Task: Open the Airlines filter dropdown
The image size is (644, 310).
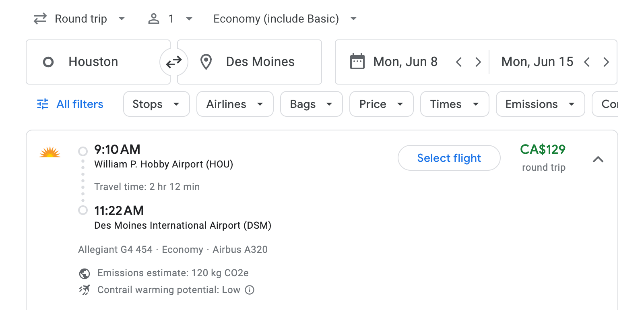Action: tap(235, 104)
